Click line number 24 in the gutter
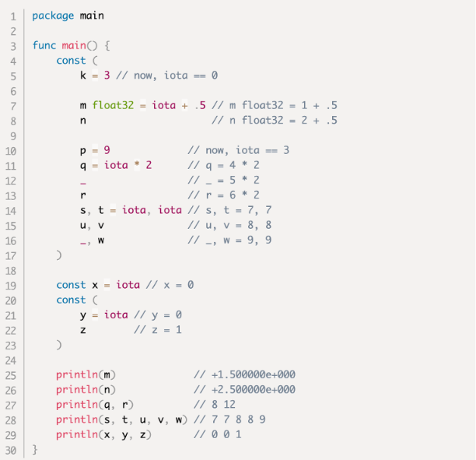This screenshot has width=476, height=460. pos(13,360)
